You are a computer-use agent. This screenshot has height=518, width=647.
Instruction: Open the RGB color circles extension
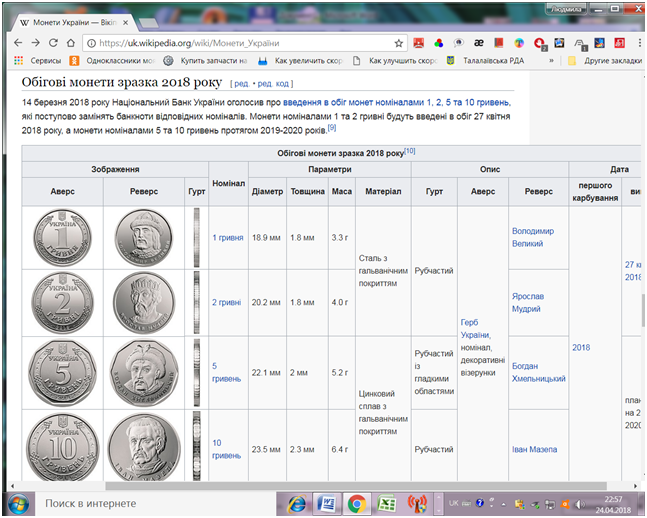439,43
